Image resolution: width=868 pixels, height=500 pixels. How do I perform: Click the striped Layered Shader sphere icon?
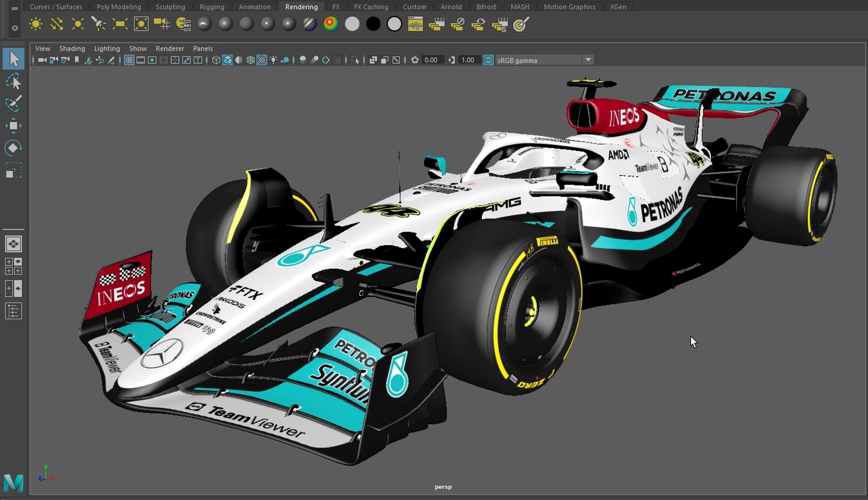click(x=310, y=24)
